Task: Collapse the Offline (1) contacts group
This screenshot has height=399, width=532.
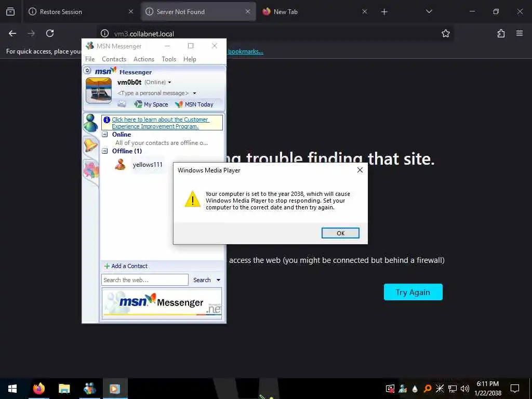Action: coord(105,151)
